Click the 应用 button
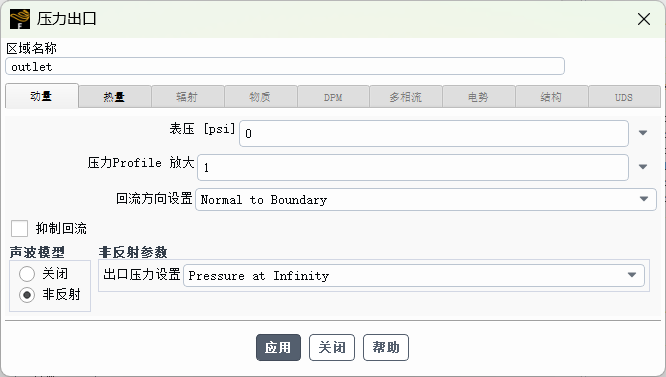This screenshot has width=666, height=377. [x=278, y=348]
